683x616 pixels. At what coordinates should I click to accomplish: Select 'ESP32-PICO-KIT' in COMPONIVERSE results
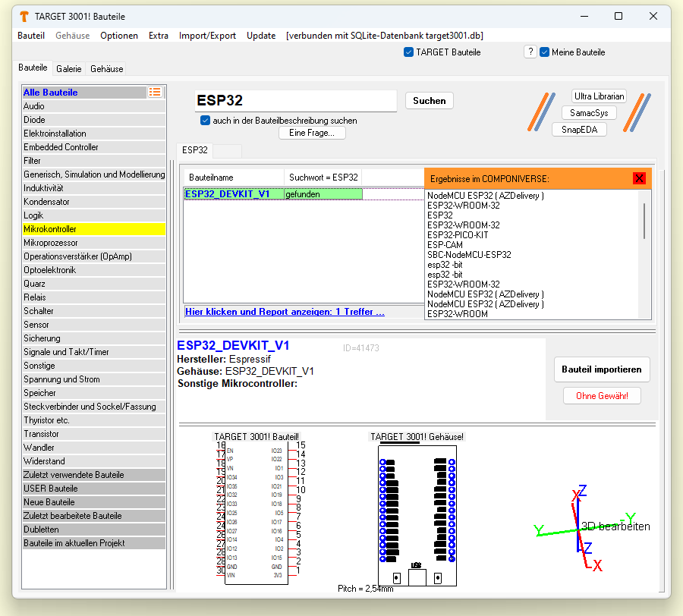tap(458, 235)
